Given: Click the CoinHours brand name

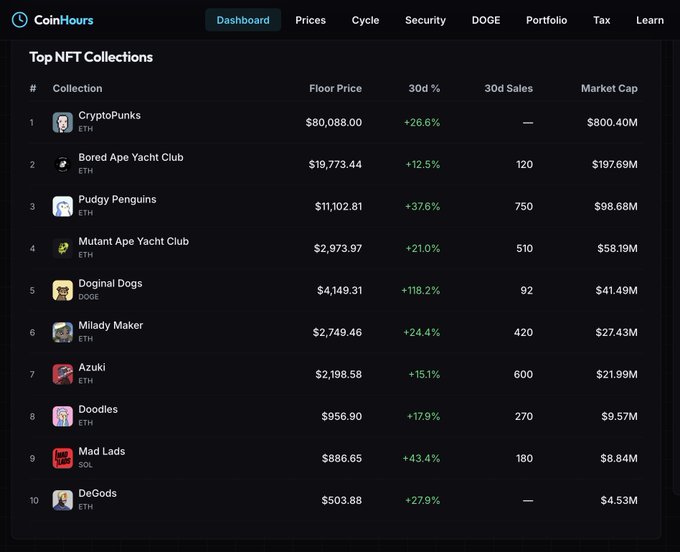Looking at the screenshot, I should (x=64, y=20).
